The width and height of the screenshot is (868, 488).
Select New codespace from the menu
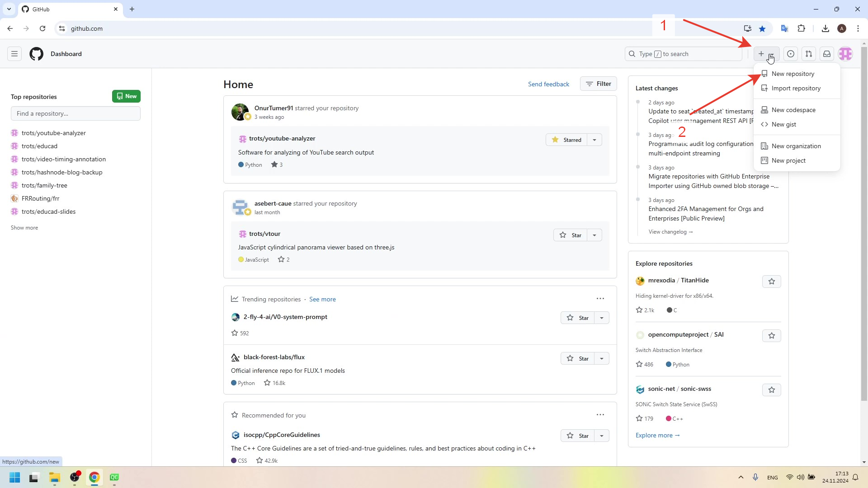(x=797, y=110)
